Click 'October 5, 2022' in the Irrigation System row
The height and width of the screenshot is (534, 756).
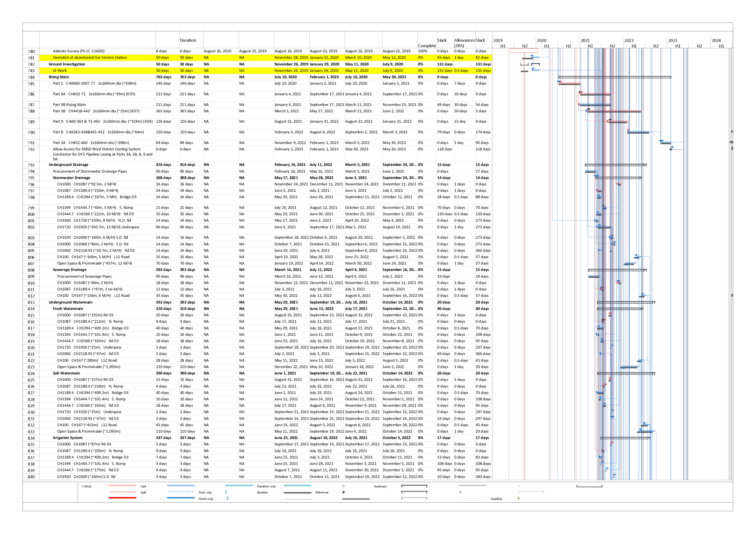click(396, 438)
